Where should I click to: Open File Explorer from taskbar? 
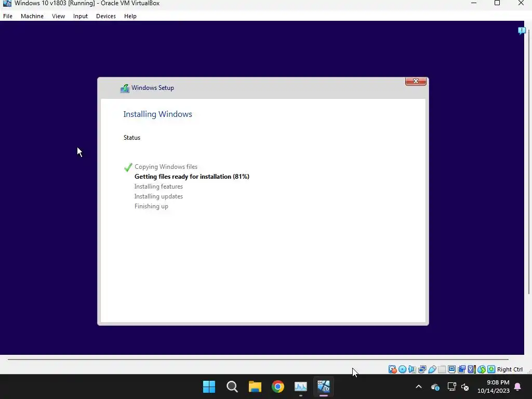[x=255, y=387]
